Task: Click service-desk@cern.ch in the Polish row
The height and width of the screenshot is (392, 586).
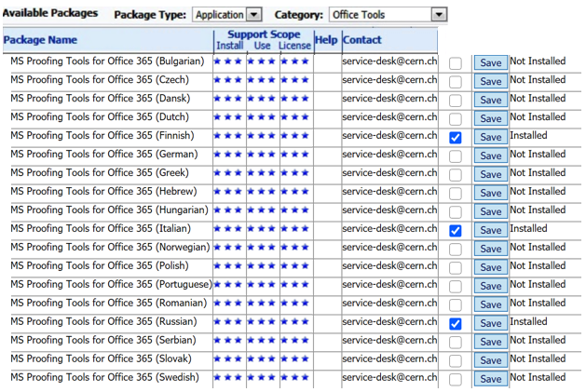Action: tap(389, 266)
